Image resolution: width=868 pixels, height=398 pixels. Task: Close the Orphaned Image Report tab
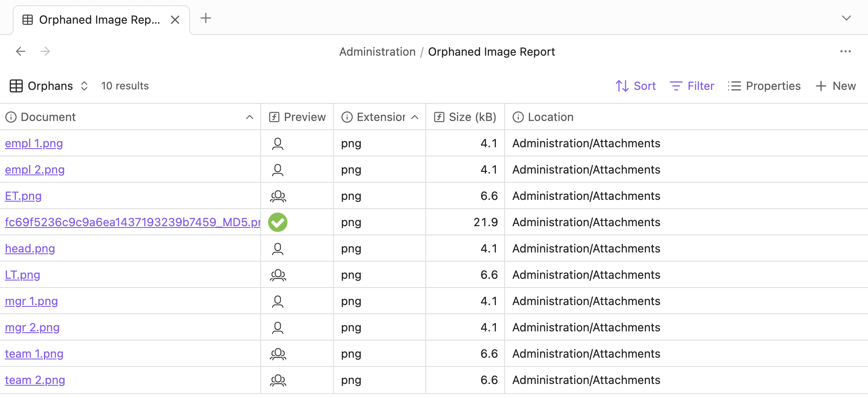(175, 20)
